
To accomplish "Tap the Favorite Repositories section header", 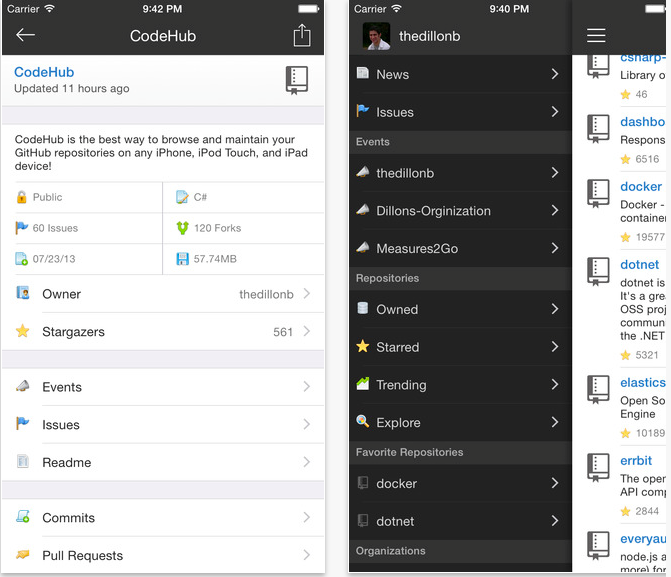I will coord(460,452).
